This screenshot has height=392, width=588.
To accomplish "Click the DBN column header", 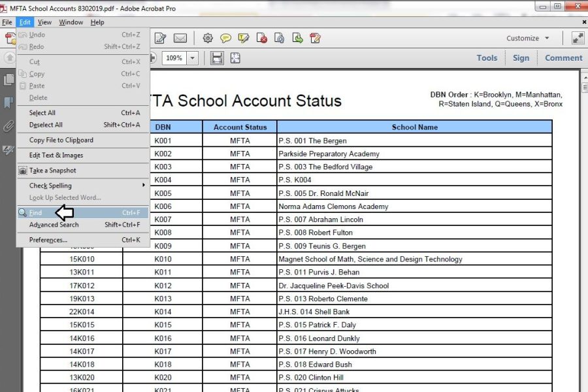I will (x=163, y=127).
